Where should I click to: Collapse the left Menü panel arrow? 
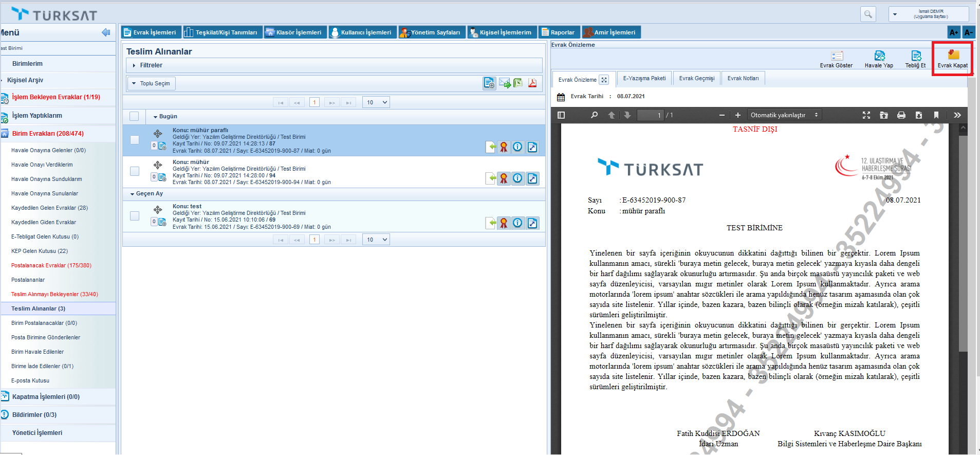click(106, 32)
